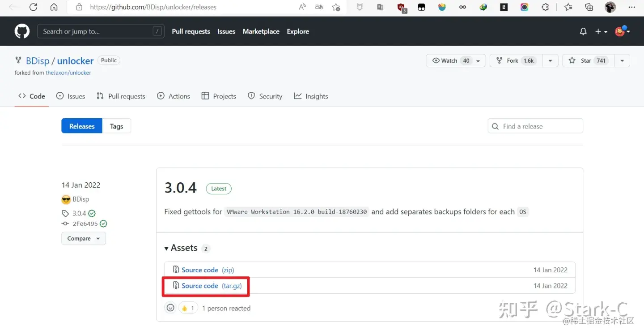Screen dimensions: 644x335
Task: Open the notifications bell
Action: tap(583, 31)
